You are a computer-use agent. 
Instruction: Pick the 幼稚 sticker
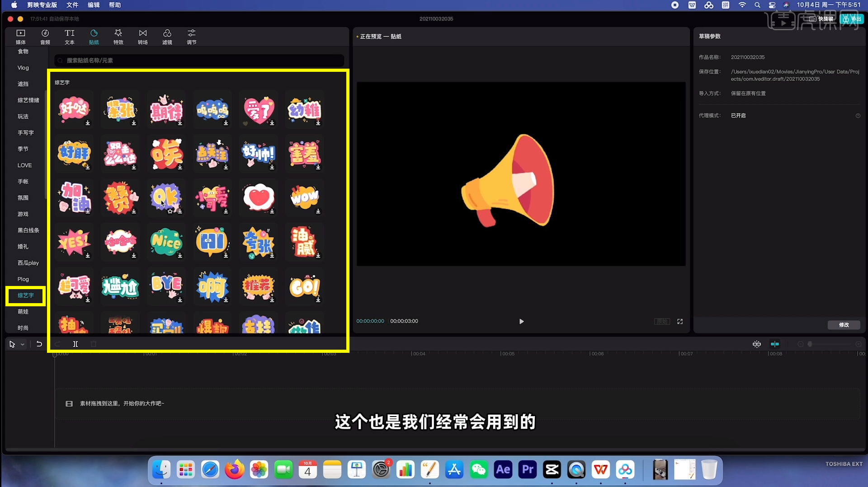coord(305,109)
